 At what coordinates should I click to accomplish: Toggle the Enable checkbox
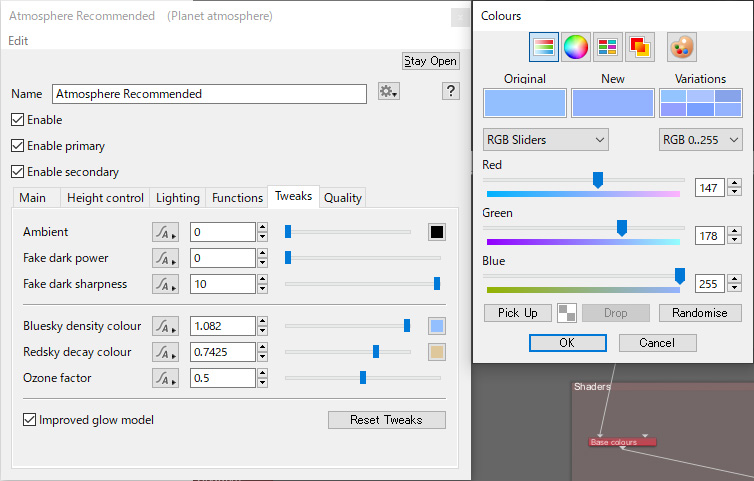coord(17,120)
